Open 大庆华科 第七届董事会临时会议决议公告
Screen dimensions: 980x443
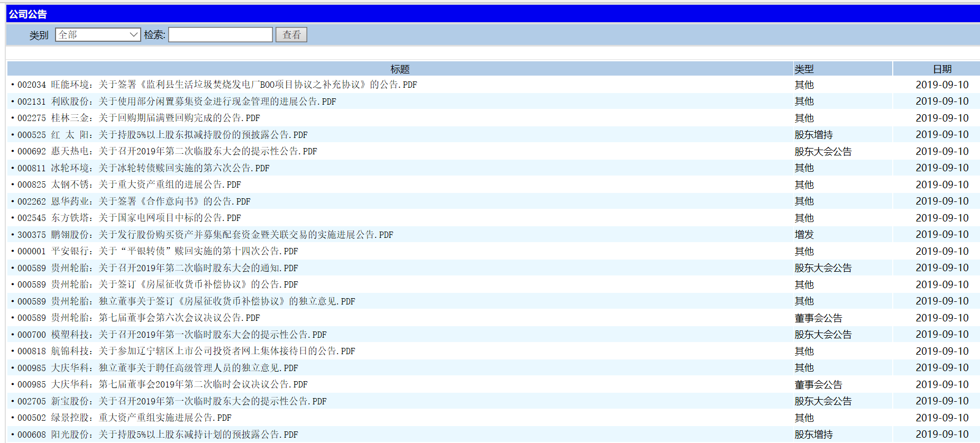click(162, 384)
